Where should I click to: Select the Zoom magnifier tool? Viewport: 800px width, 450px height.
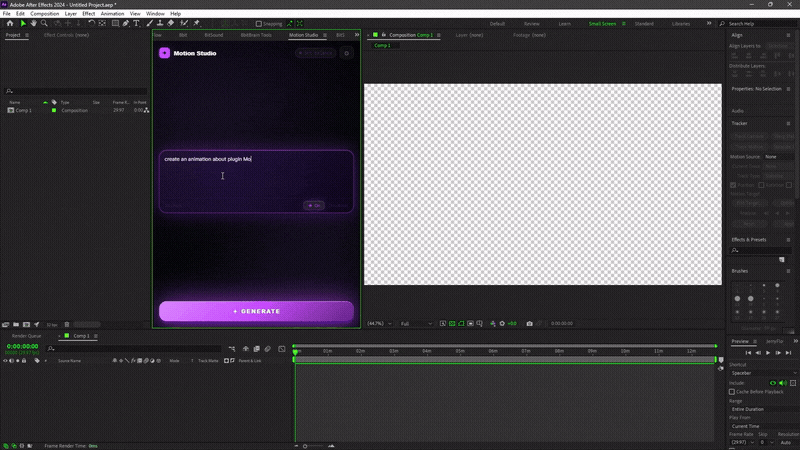click(44, 23)
